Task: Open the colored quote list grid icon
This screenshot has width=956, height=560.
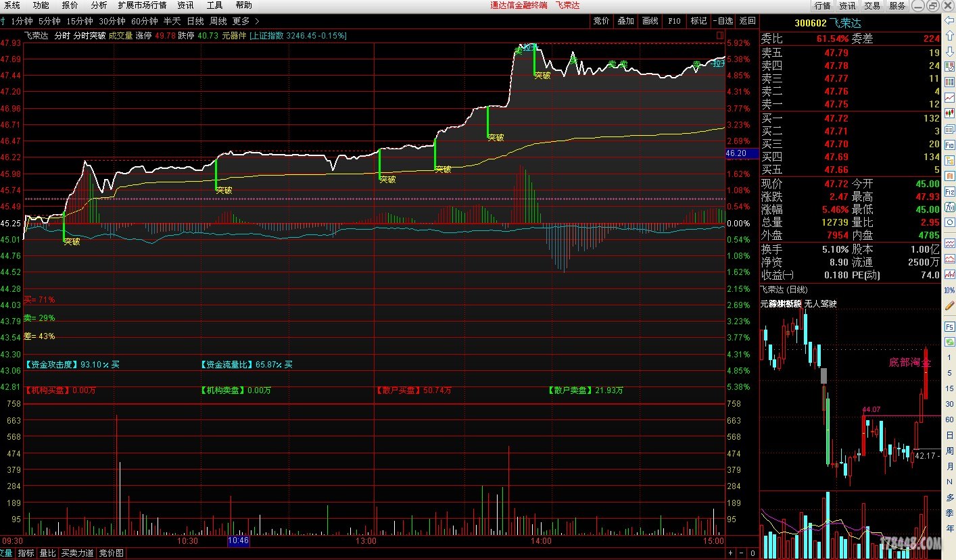Action: click(x=950, y=82)
